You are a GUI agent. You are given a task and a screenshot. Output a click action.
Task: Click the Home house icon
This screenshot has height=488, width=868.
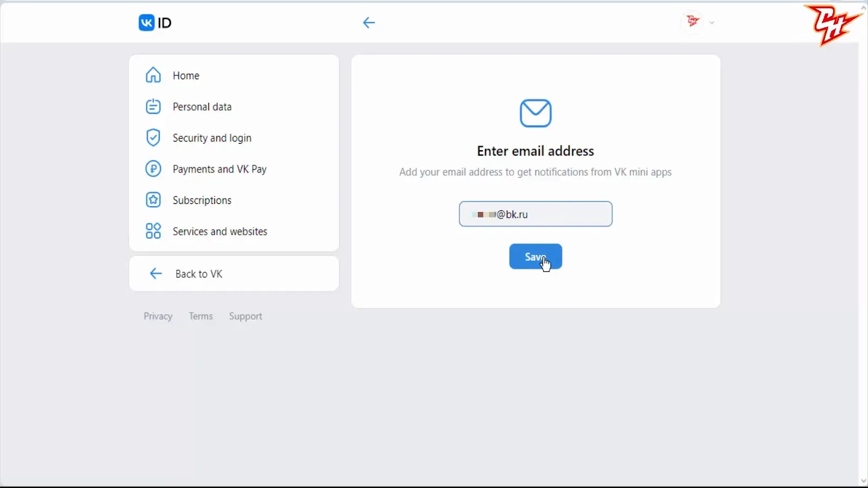tap(154, 75)
